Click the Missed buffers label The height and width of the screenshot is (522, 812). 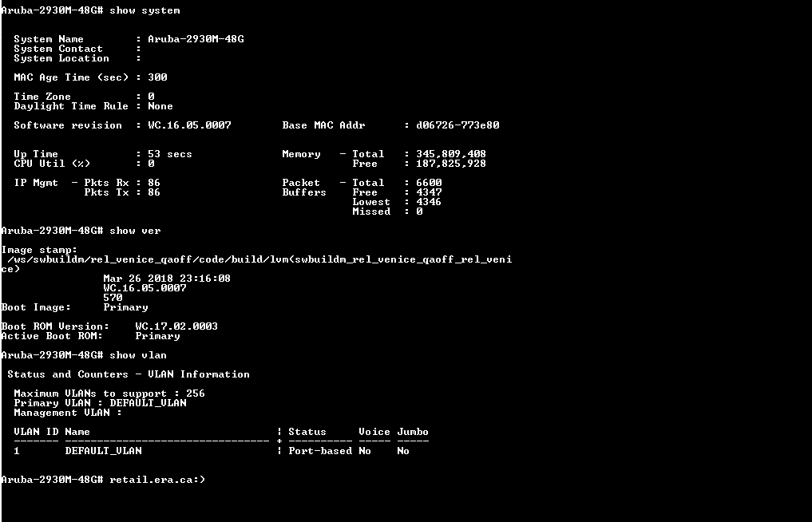[371, 212]
